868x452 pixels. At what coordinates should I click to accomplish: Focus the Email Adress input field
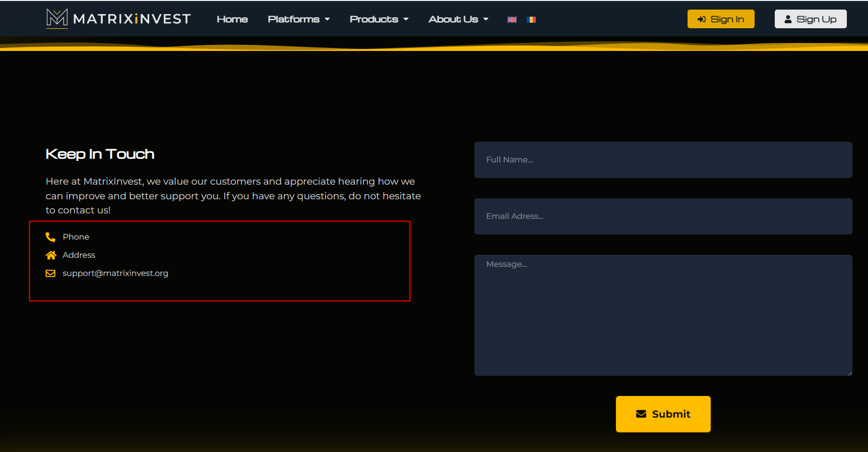(x=663, y=216)
